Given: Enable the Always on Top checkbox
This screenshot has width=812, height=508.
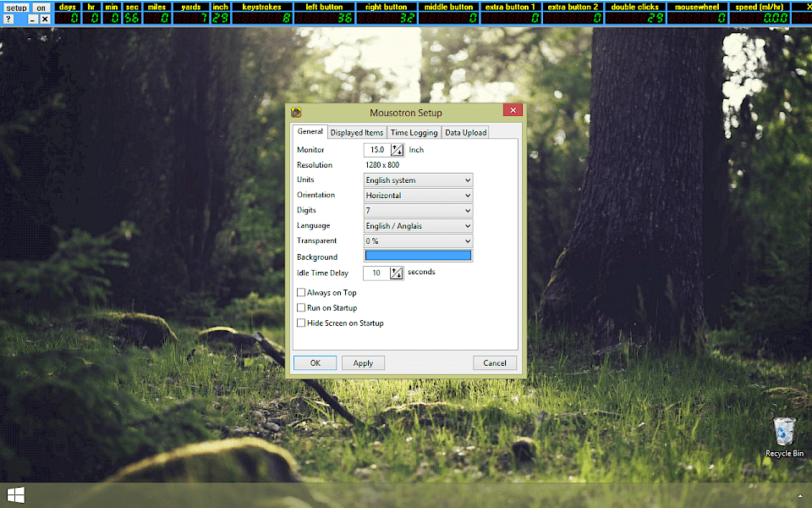Looking at the screenshot, I should pyautogui.click(x=301, y=292).
